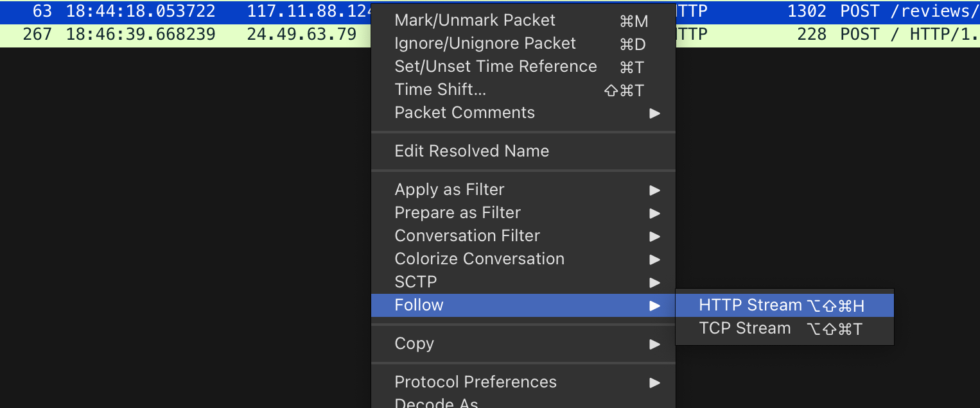Open Protocol Preferences submenu
This screenshot has height=408, width=980.
(x=475, y=382)
